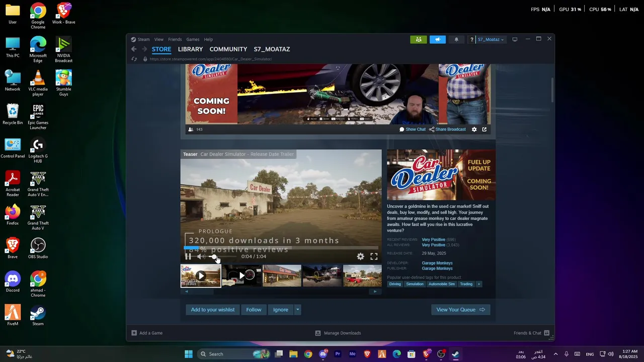Click the Follow button

pyautogui.click(x=254, y=310)
